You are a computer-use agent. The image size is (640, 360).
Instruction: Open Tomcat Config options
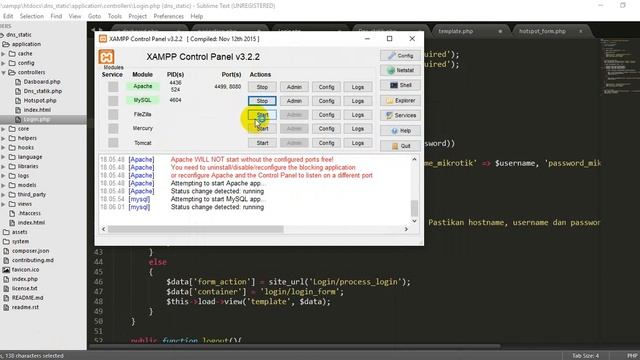point(326,143)
